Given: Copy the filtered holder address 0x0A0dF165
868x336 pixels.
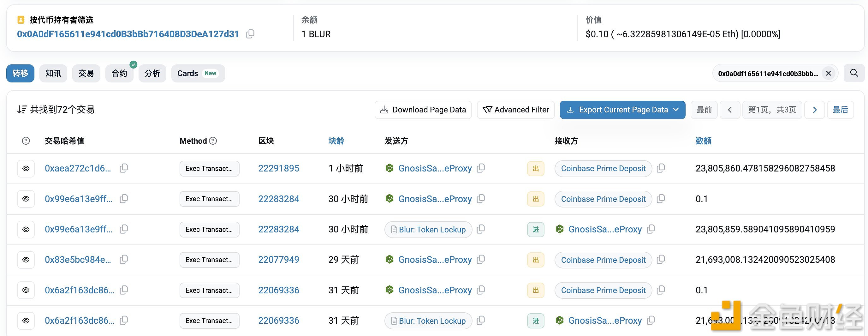Looking at the screenshot, I should (250, 34).
